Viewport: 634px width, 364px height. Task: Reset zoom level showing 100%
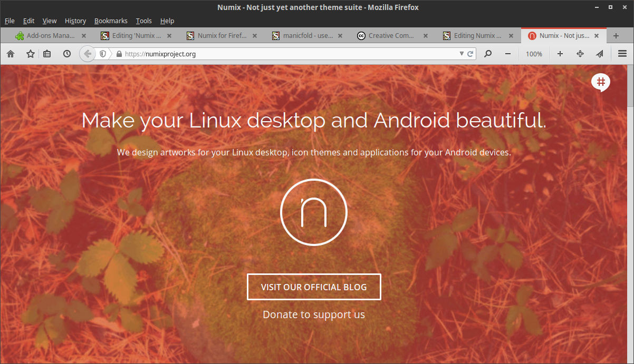534,54
